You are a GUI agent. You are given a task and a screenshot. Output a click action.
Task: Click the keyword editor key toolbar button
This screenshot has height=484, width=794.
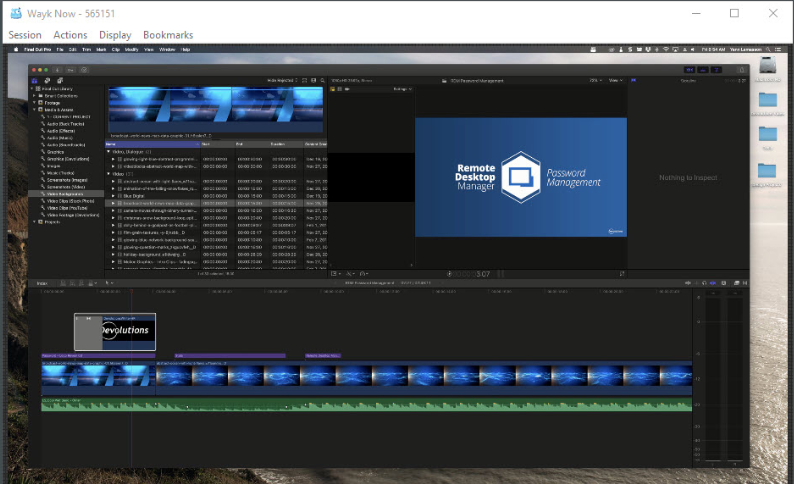pos(71,70)
